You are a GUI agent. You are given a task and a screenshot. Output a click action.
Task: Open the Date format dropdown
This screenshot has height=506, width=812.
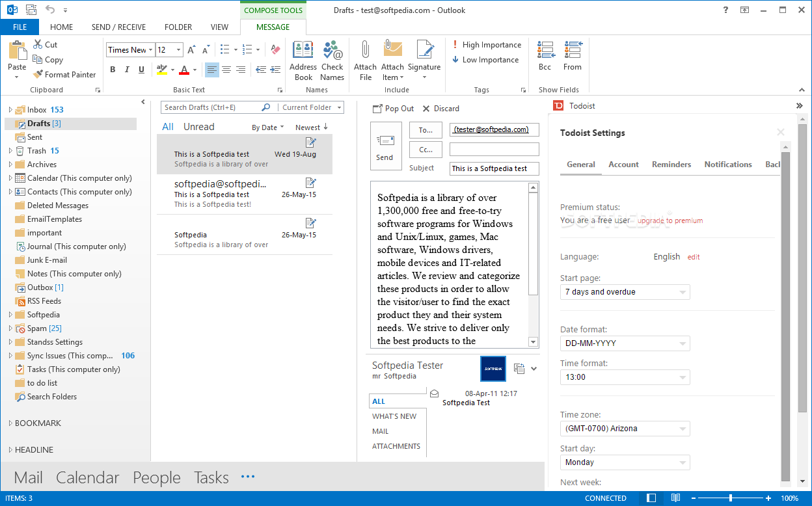[625, 343]
